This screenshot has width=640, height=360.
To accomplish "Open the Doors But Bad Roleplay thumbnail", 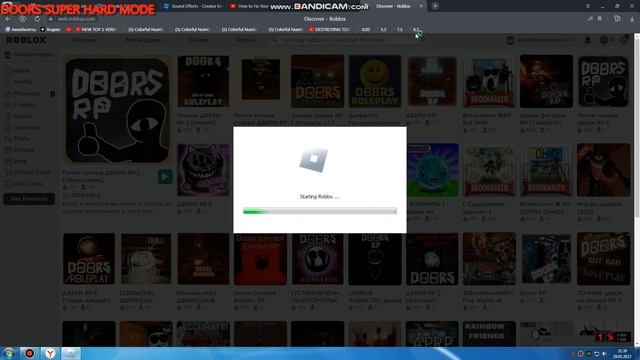I will [x=603, y=259].
